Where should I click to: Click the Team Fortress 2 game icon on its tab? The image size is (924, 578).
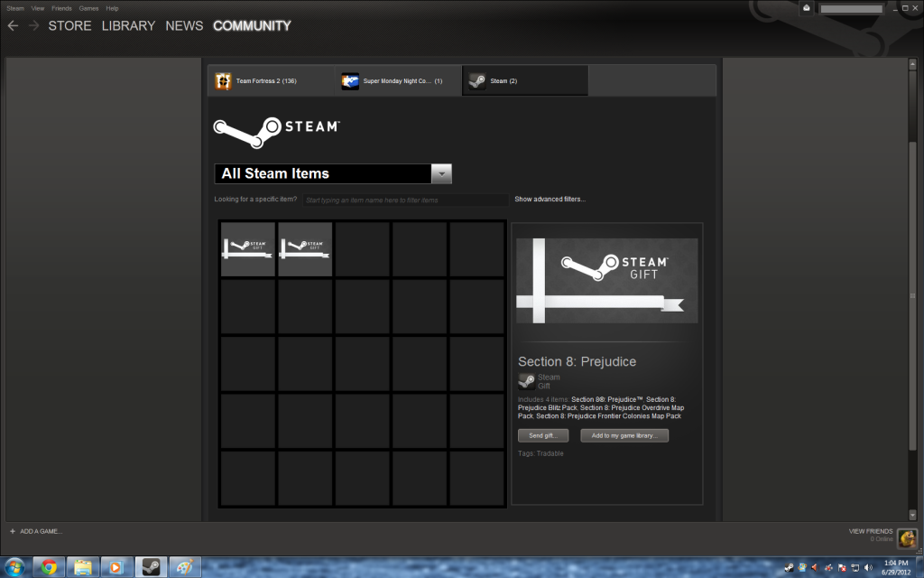(222, 80)
